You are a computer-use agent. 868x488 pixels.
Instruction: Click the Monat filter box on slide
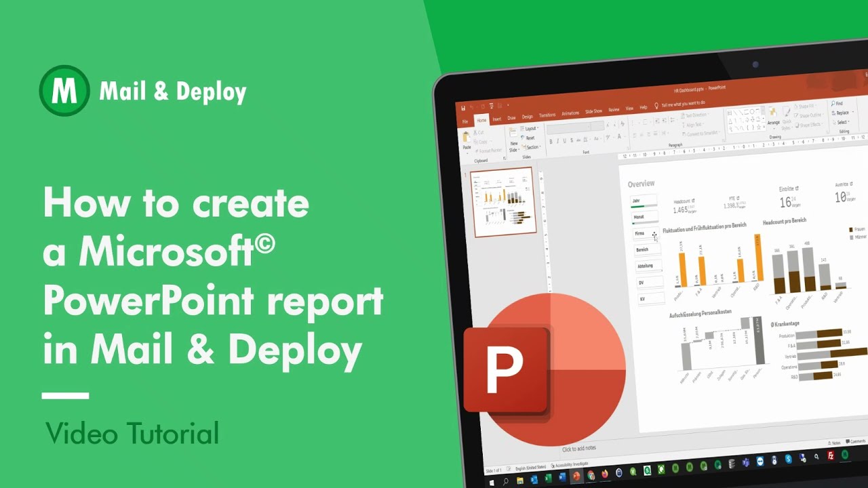pyautogui.click(x=645, y=218)
